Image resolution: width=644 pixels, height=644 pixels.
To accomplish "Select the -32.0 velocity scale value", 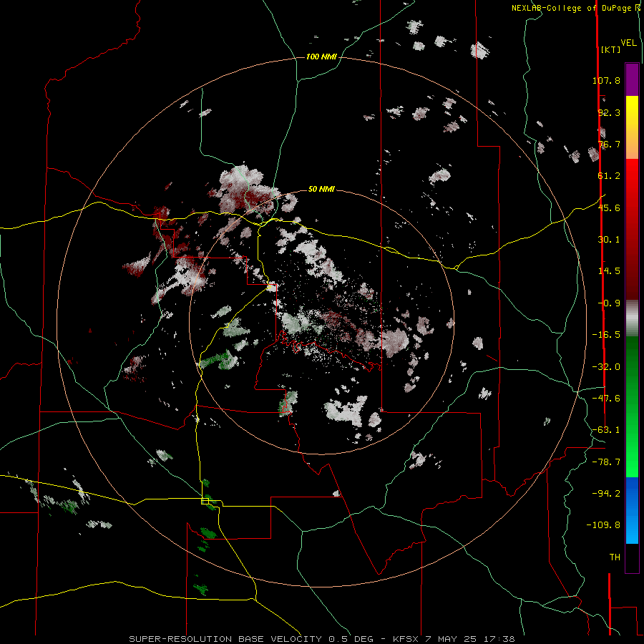I will point(606,367).
